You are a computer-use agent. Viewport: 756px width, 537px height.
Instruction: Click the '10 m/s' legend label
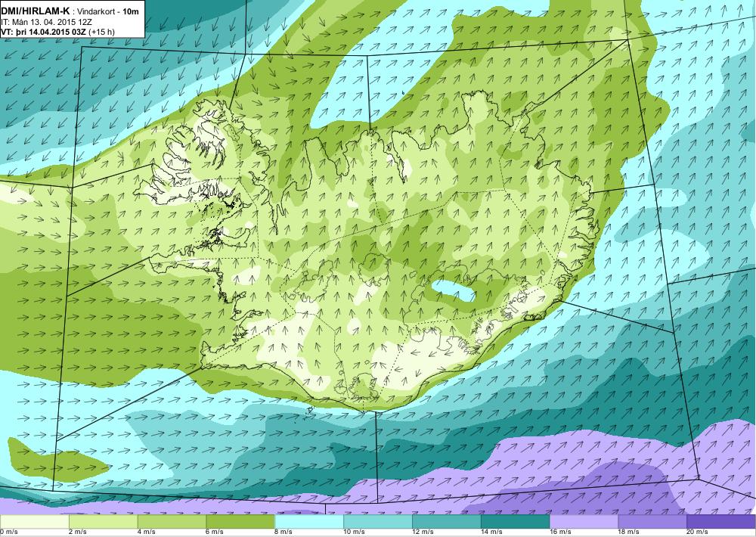click(355, 532)
